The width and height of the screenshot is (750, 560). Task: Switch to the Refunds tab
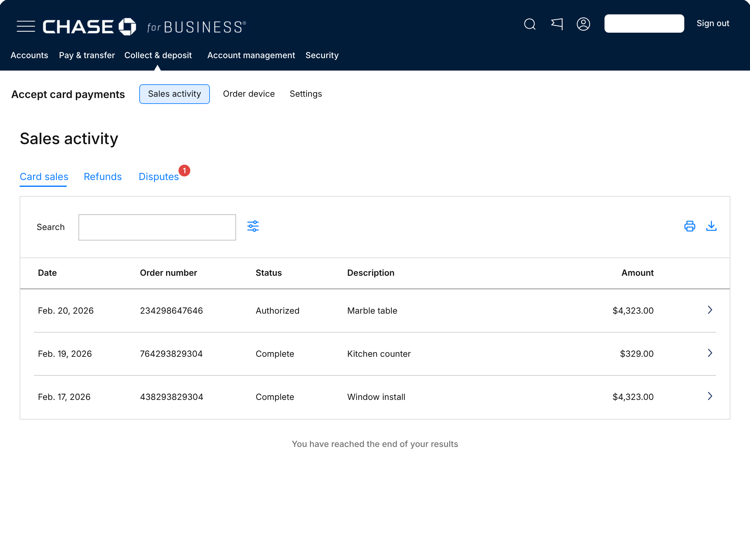point(103,176)
